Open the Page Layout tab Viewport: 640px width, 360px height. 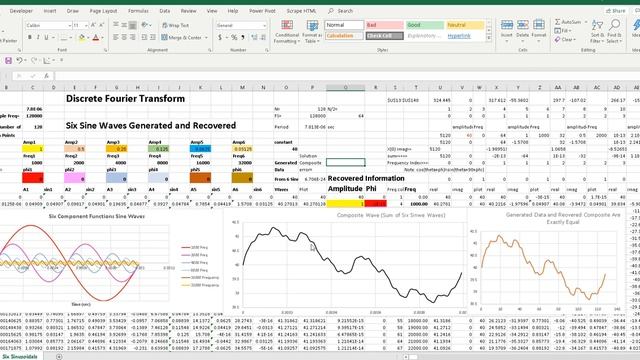coord(103,11)
